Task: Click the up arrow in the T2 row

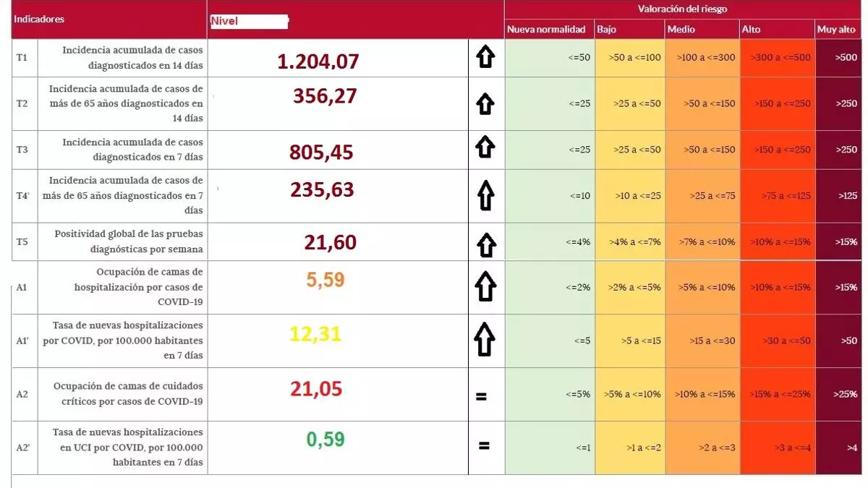Action: point(485,104)
